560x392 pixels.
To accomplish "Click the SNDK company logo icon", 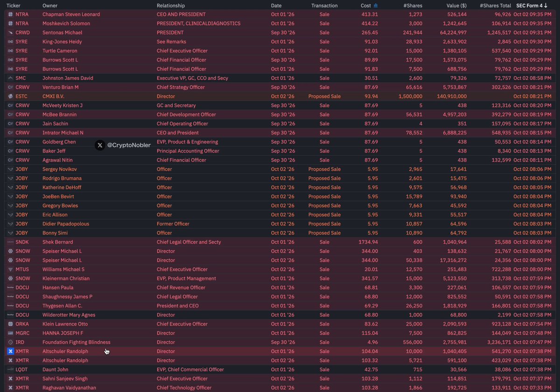I will pos(10,242).
